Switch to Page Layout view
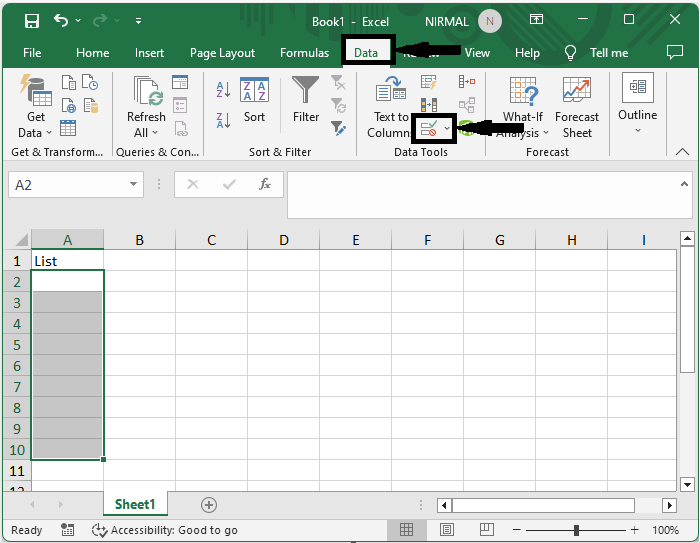Viewport: 700px width, 543px height. 447,530
